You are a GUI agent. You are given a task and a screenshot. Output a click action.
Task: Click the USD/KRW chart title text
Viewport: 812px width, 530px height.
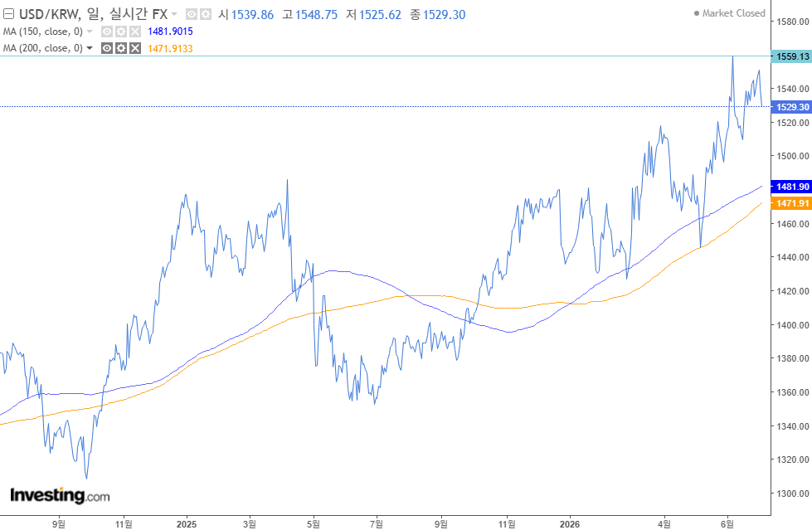(x=93, y=14)
